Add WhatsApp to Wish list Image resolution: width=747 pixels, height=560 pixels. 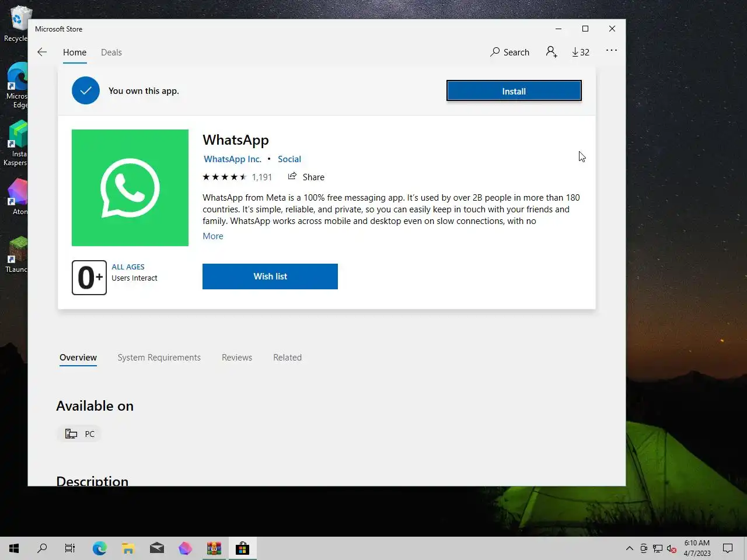click(x=270, y=276)
